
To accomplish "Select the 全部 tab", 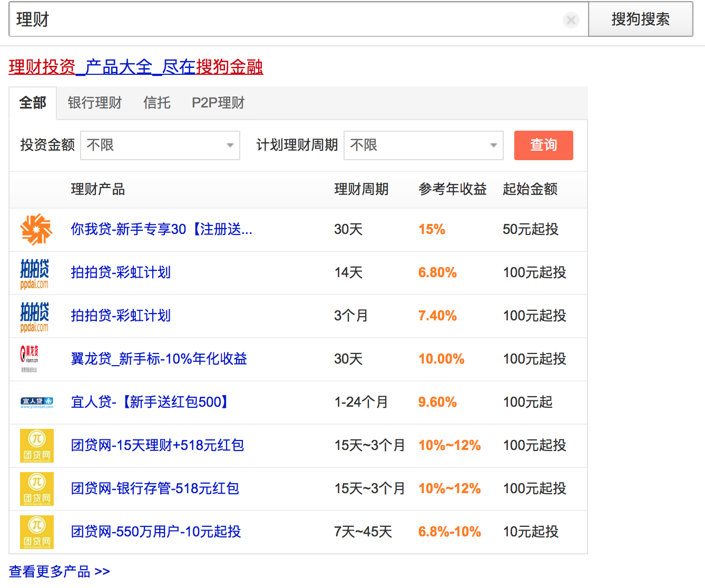I will coord(33,103).
